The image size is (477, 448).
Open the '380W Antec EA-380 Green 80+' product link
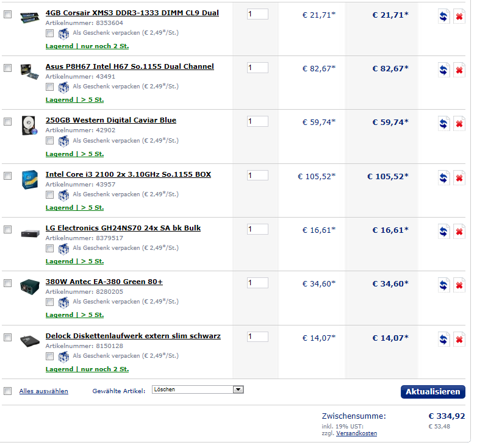(104, 282)
